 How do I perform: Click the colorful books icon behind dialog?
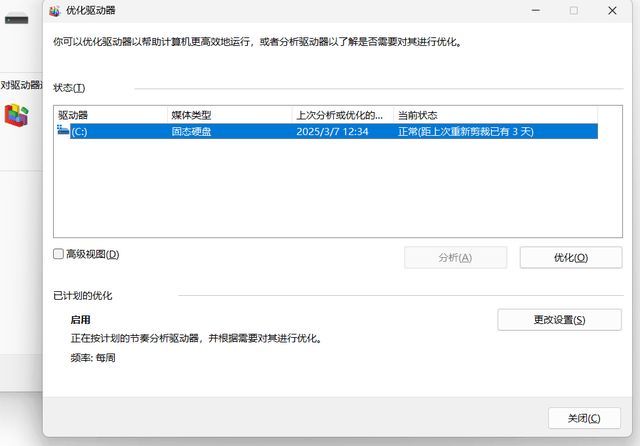(17, 113)
